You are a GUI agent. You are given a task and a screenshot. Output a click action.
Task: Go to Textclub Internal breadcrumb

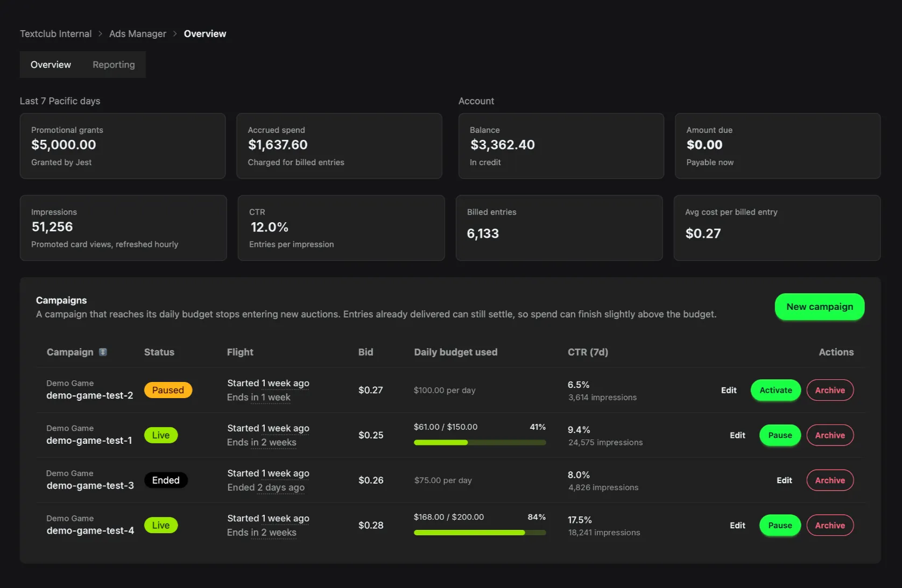pos(56,34)
